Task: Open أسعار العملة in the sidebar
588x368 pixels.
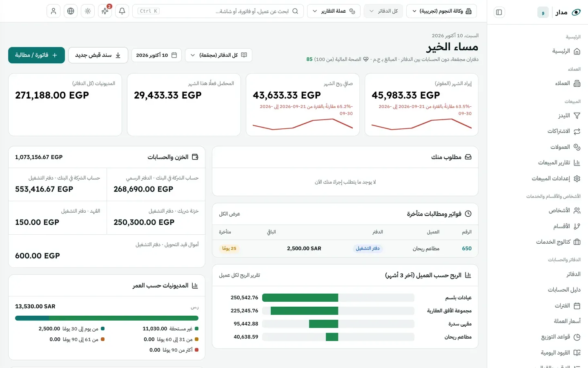Action: point(567,321)
